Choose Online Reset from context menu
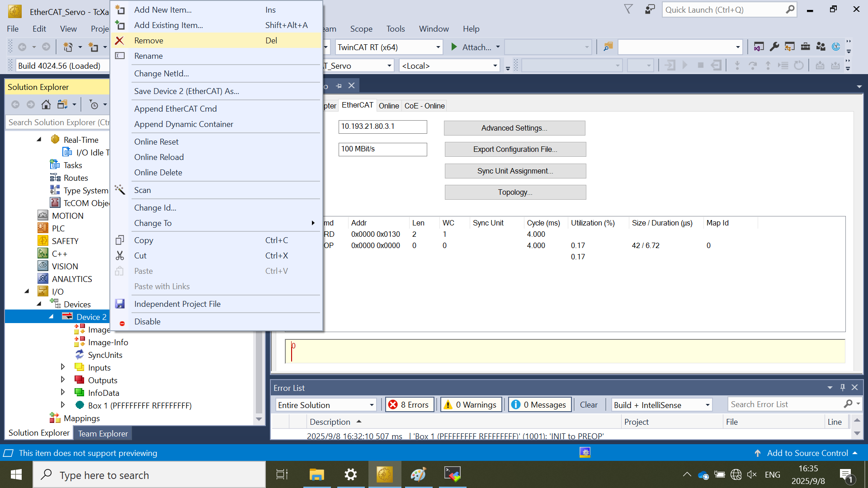The image size is (868, 488). (156, 142)
